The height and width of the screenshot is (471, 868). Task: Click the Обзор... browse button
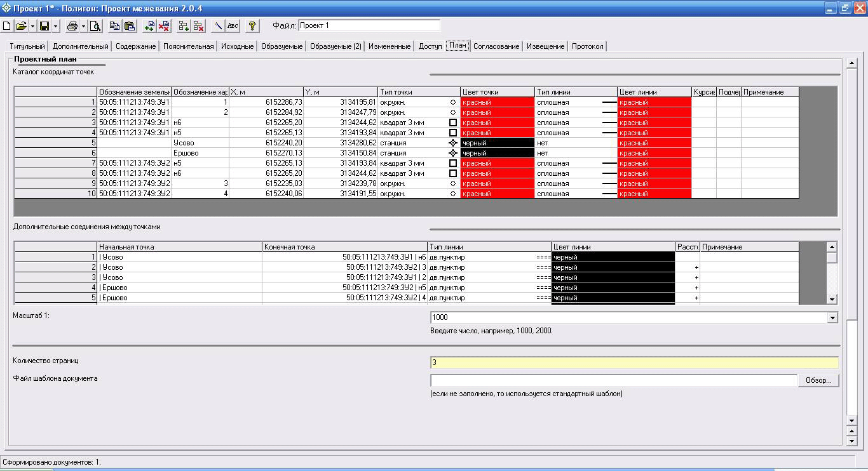tap(818, 380)
